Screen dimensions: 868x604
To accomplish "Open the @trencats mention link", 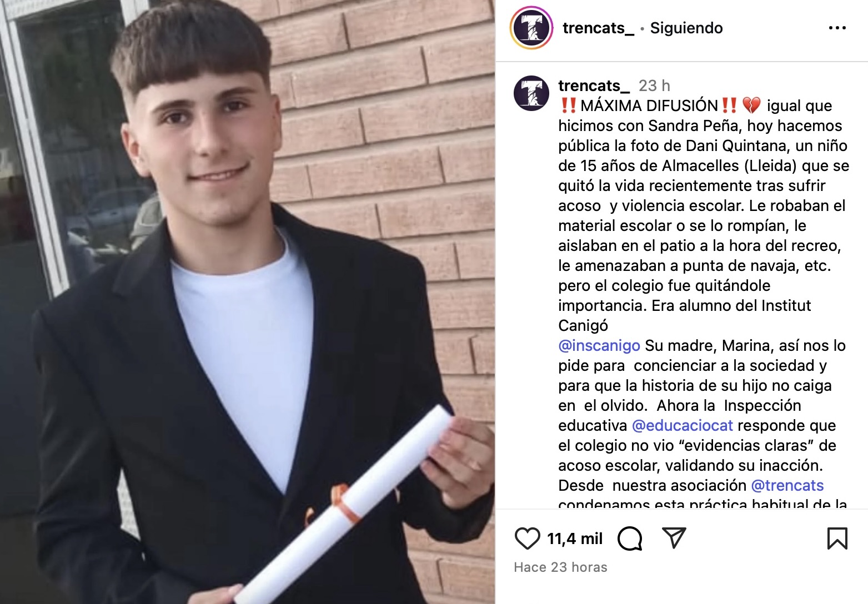I will coord(787,485).
